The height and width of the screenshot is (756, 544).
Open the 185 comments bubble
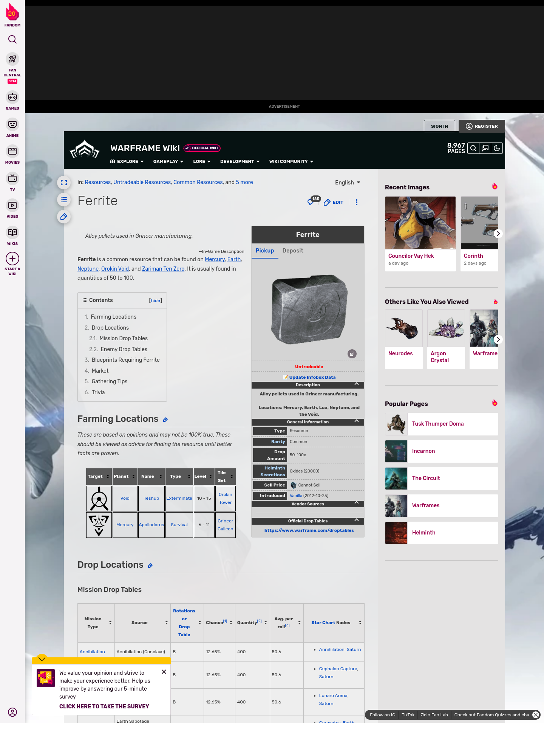313,201
